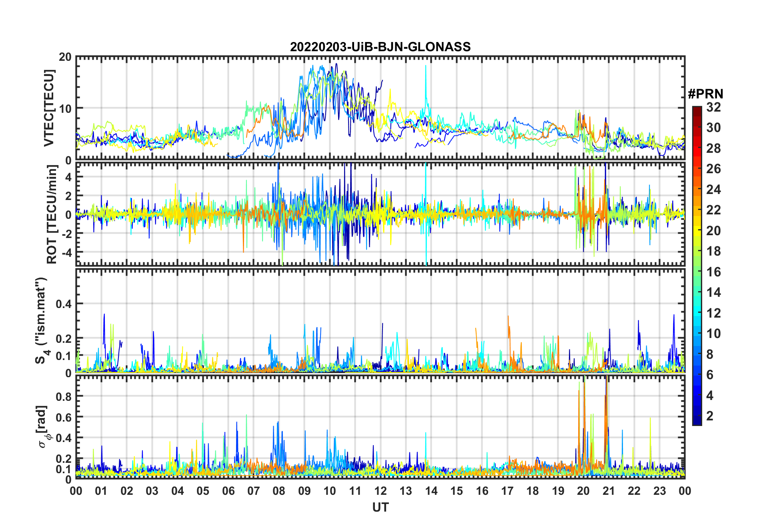
Task: Click colorbar tick label 26
Action: coord(713,169)
